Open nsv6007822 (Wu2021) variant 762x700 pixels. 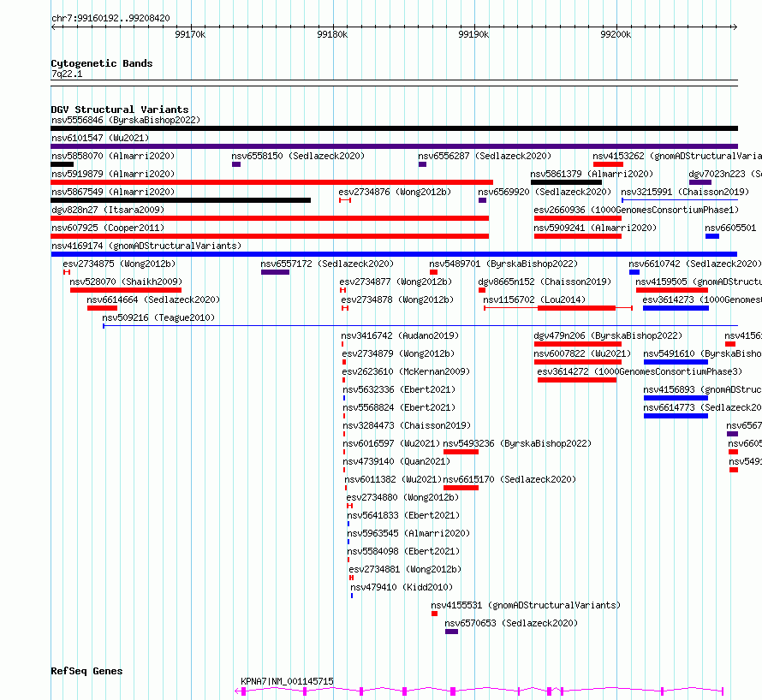pyautogui.click(x=582, y=353)
